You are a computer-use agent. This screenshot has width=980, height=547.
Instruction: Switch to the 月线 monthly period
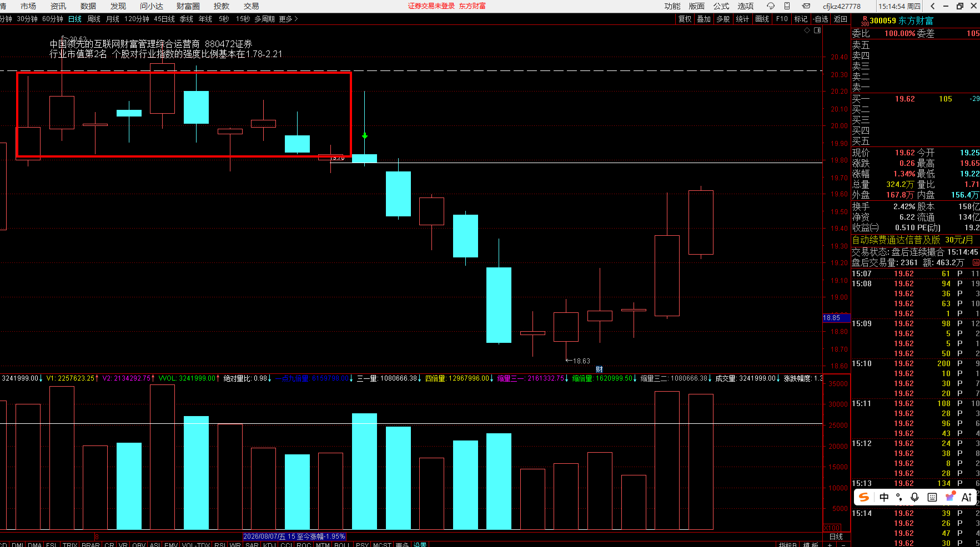[x=113, y=19]
